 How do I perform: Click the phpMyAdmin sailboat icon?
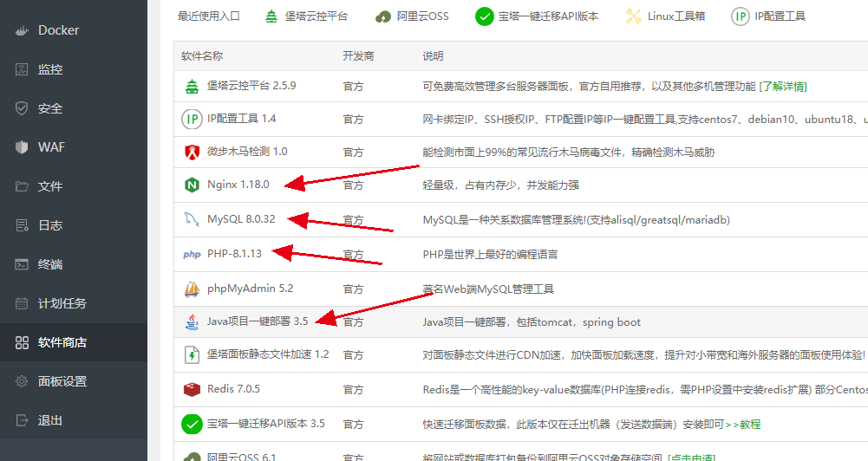point(192,289)
